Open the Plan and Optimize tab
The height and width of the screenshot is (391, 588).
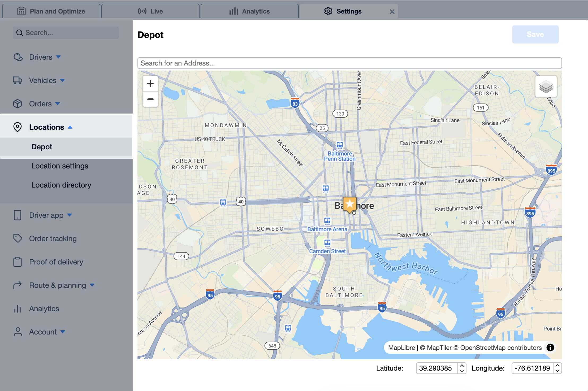[51, 11]
